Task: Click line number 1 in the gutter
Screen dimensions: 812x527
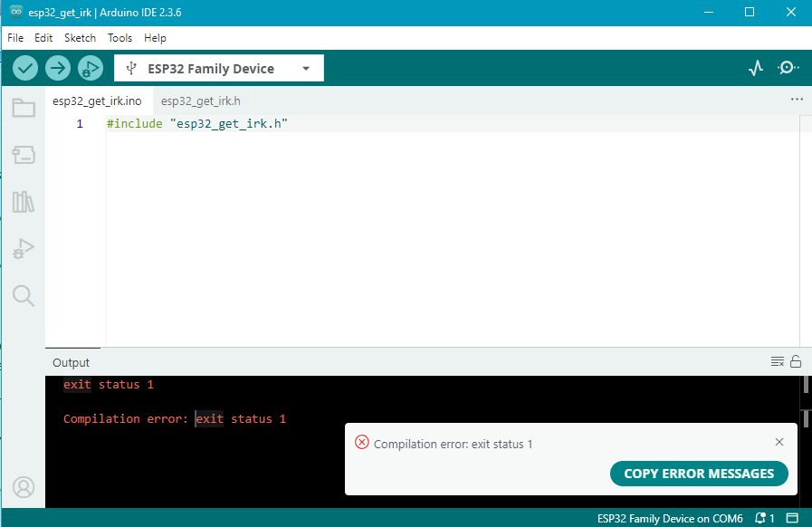Action: 80,123
